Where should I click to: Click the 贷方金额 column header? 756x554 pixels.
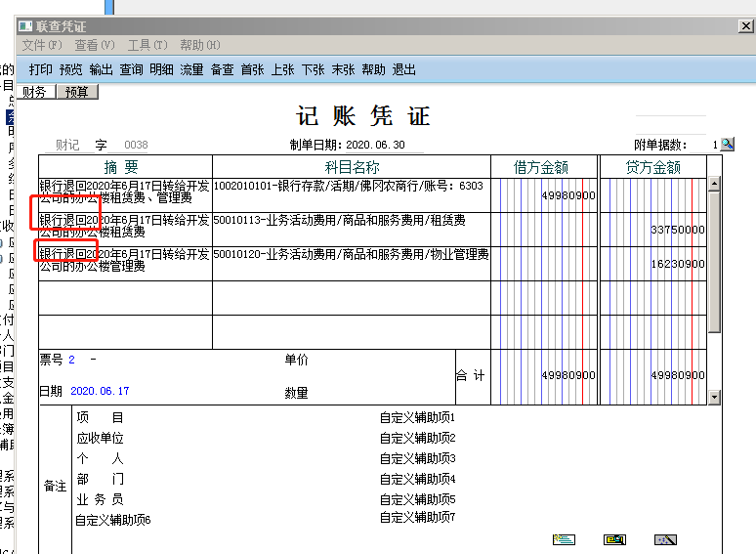pyautogui.click(x=653, y=167)
